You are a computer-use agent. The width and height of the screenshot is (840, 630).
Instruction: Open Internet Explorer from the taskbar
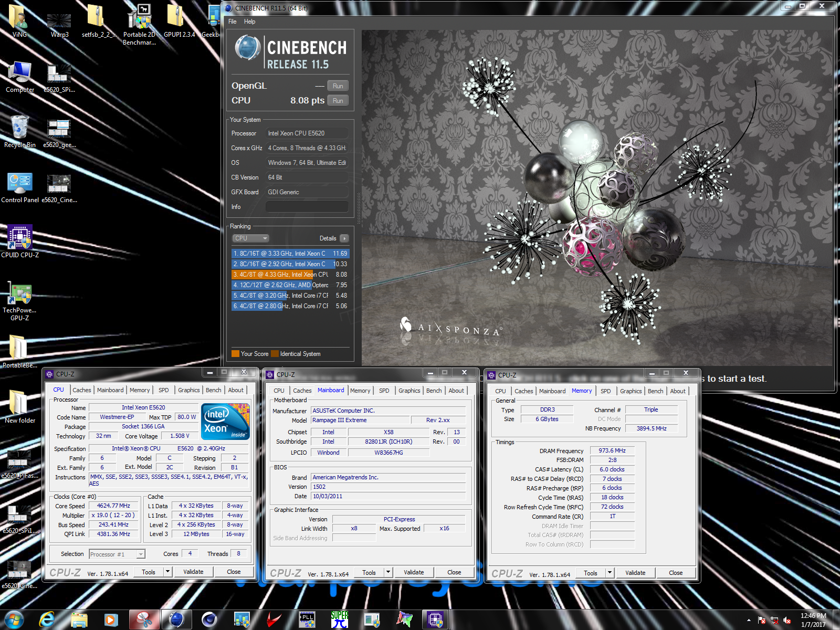point(47,619)
